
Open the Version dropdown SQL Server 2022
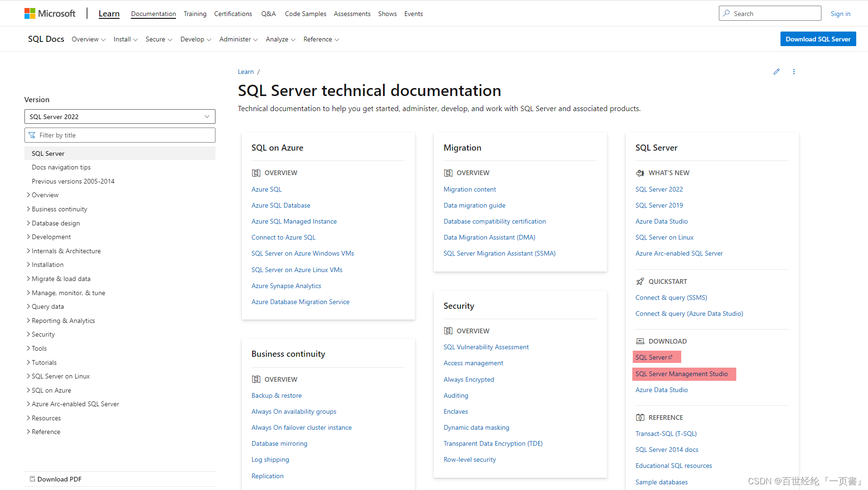click(x=120, y=117)
